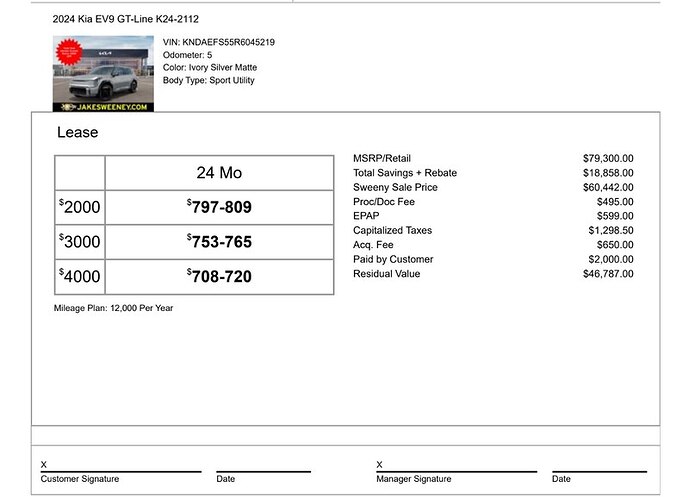Click the 'EPAP' label

tap(366, 216)
